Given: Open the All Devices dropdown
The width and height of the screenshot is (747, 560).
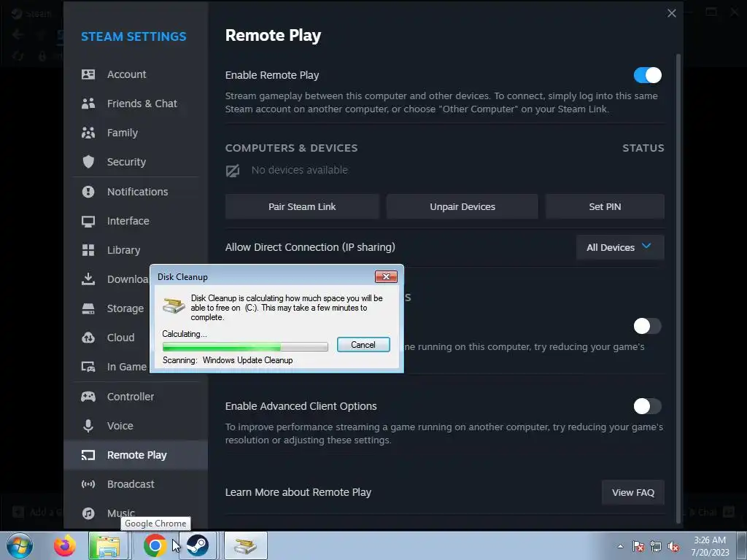Looking at the screenshot, I should tap(620, 247).
